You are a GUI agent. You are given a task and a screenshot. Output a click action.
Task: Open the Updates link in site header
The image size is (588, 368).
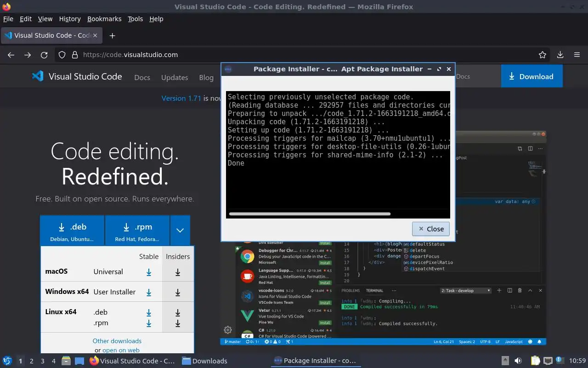click(175, 77)
